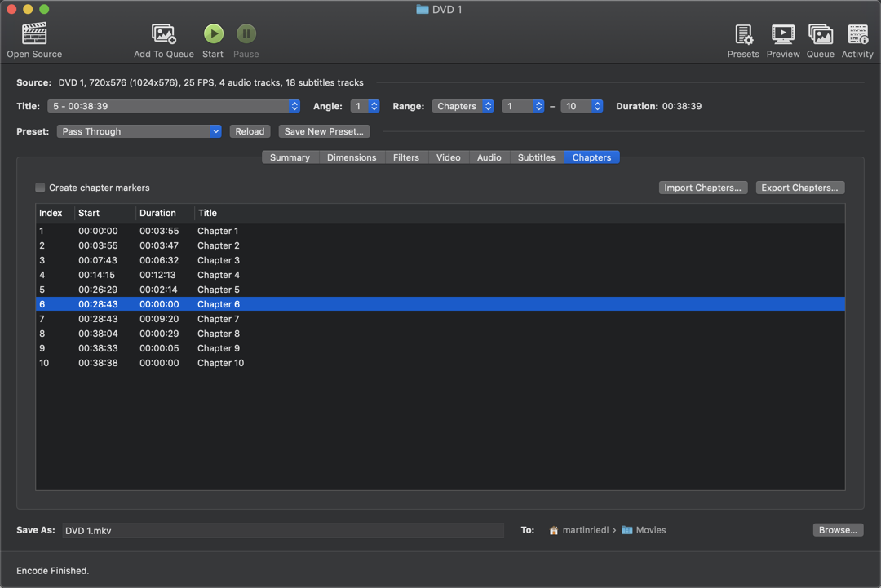
Task: Pause the encode using the Pause icon
Action: (x=246, y=37)
